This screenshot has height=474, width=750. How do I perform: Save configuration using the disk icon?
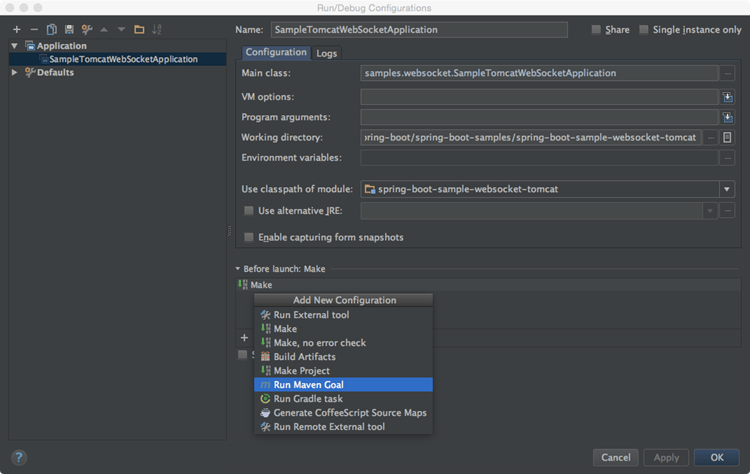coord(69,30)
